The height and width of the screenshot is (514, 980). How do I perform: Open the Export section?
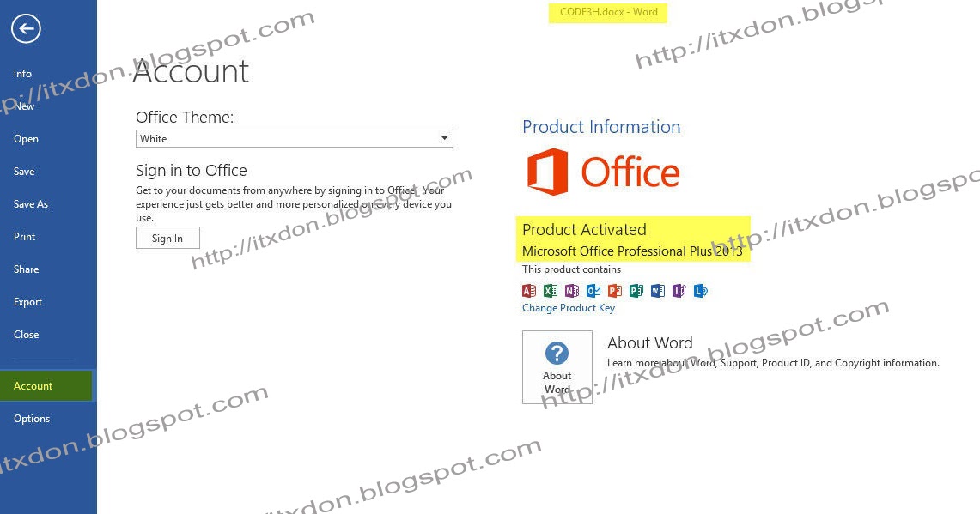28,302
